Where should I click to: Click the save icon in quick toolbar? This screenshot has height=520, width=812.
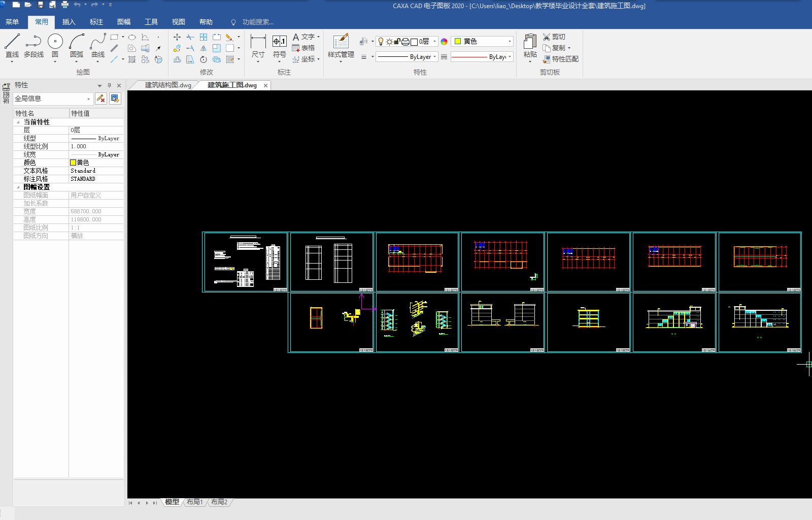coord(41,5)
